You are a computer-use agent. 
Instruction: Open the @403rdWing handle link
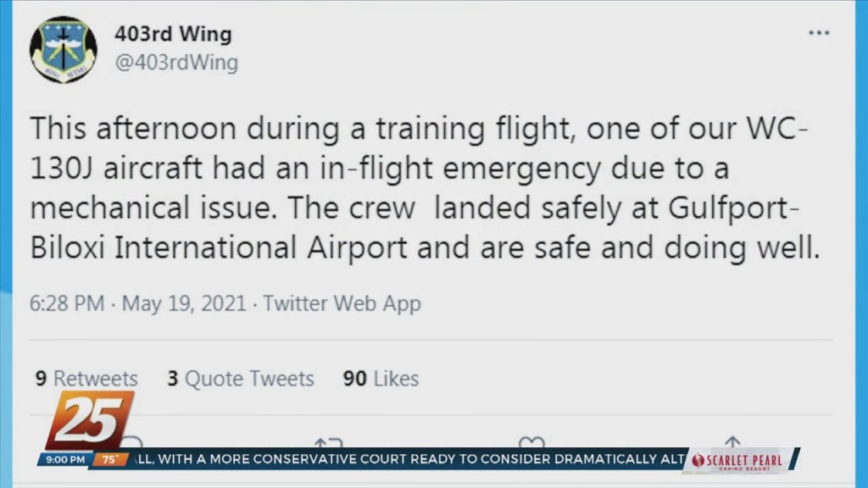point(176,62)
